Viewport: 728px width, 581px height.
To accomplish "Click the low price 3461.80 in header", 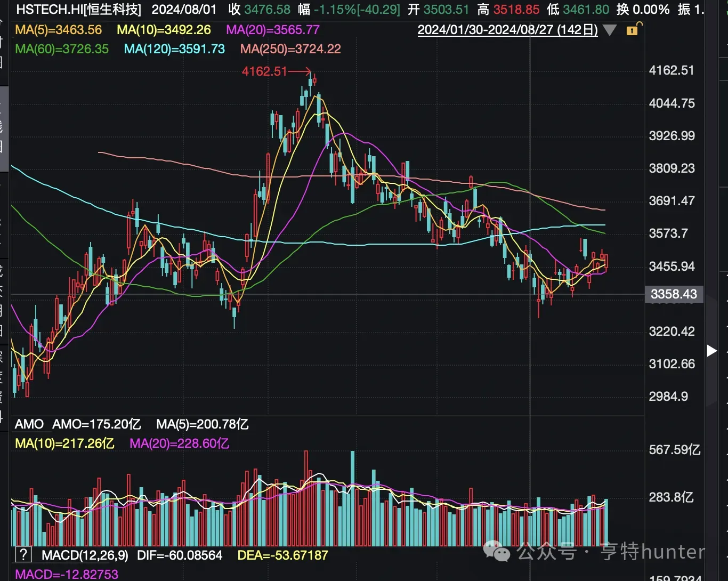I will click(586, 10).
